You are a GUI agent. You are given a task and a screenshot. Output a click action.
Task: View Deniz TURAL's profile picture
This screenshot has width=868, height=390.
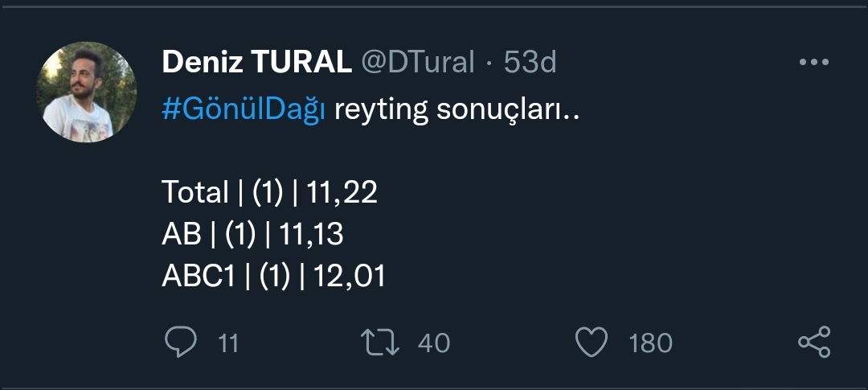coord(87,92)
